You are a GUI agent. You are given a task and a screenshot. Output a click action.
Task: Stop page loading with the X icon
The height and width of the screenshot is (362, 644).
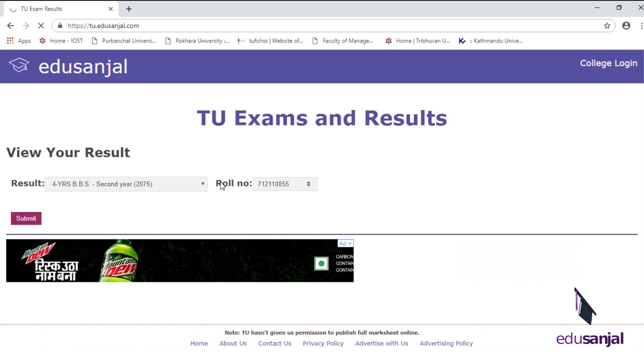click(x=41, y=26)
